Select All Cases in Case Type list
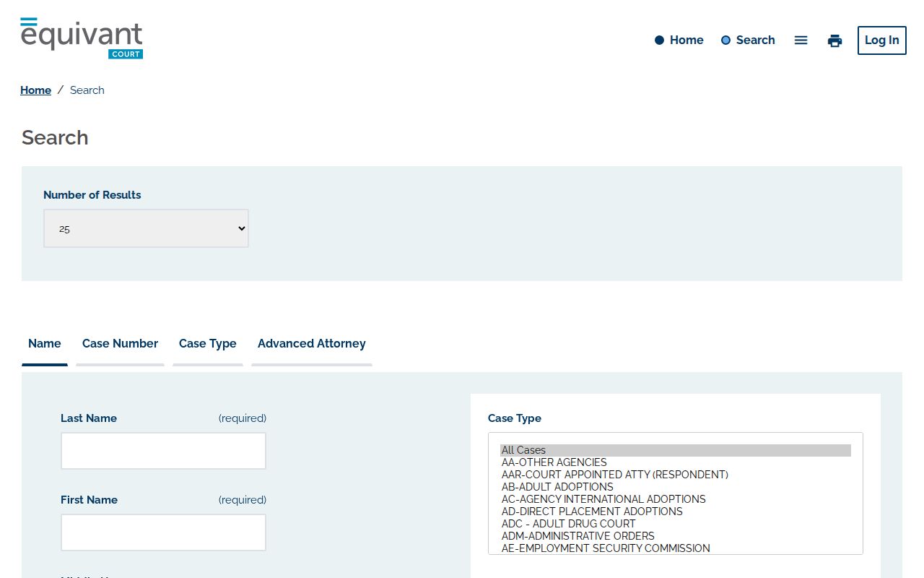 click(x=676, y=450)
